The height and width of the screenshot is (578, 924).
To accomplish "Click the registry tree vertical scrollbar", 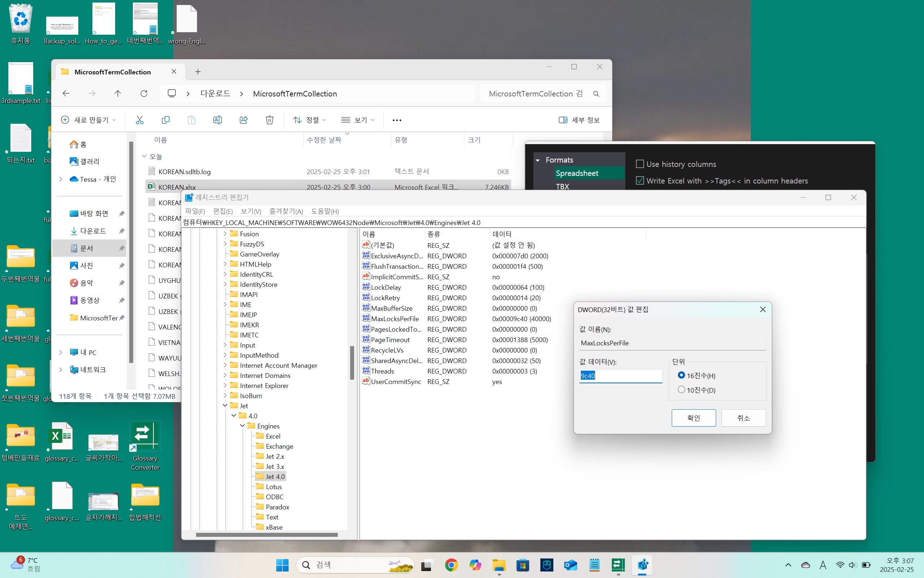I will [352, 362].
